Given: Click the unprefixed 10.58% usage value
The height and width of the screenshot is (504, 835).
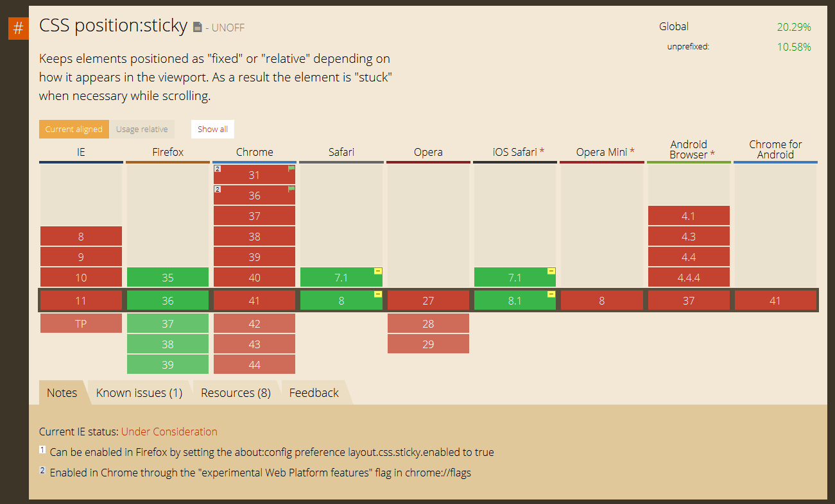Looking at the screenshot, I should coord(794,47).
